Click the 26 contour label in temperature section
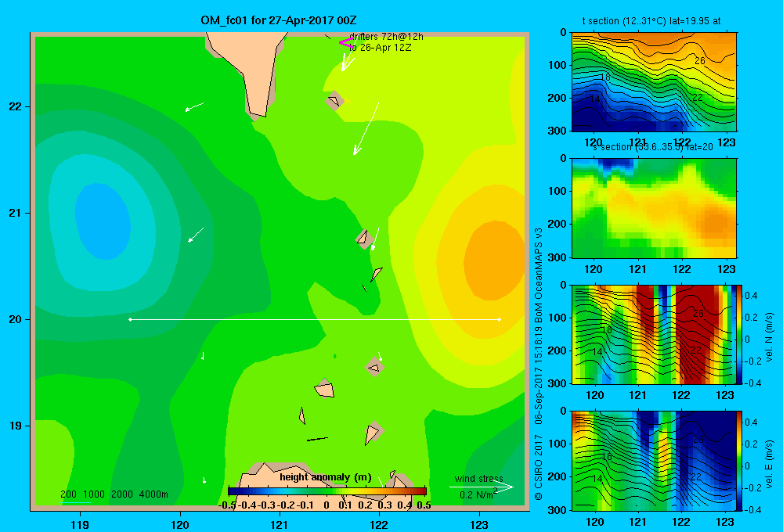Screen dimensions: 783x532 pos(700,60)
